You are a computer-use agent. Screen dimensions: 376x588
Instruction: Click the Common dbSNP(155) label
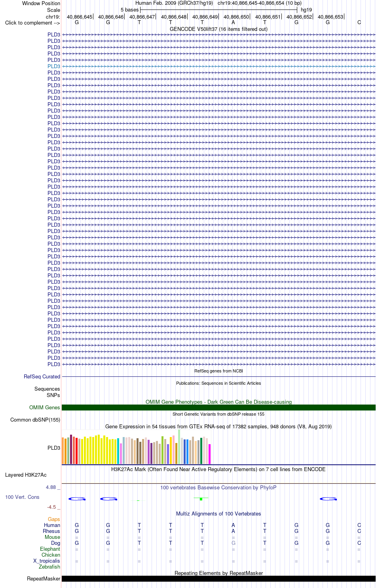(x=35, y=420)
